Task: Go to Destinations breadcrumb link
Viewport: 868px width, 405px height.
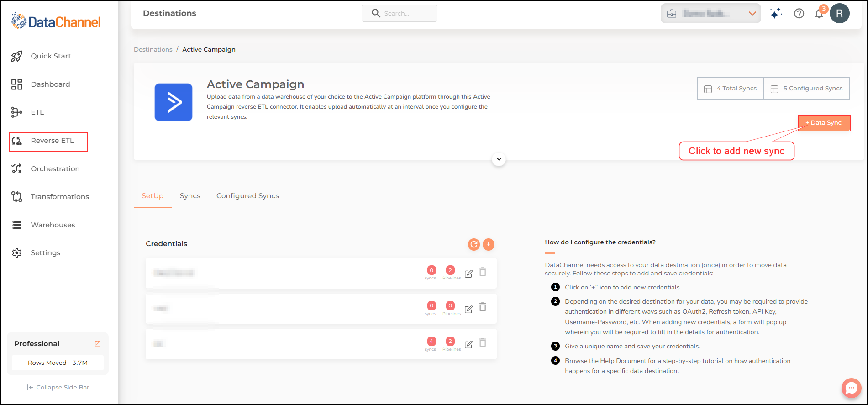Action: point(153,49)
